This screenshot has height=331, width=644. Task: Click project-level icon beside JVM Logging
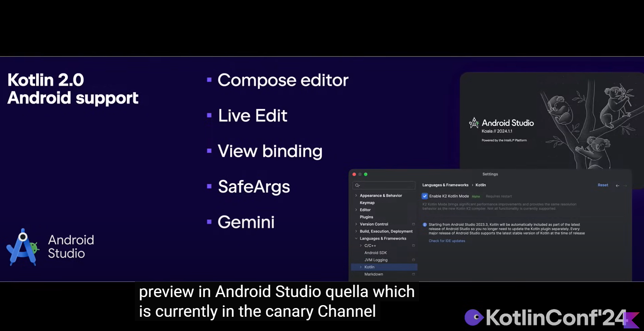(413, 260)
